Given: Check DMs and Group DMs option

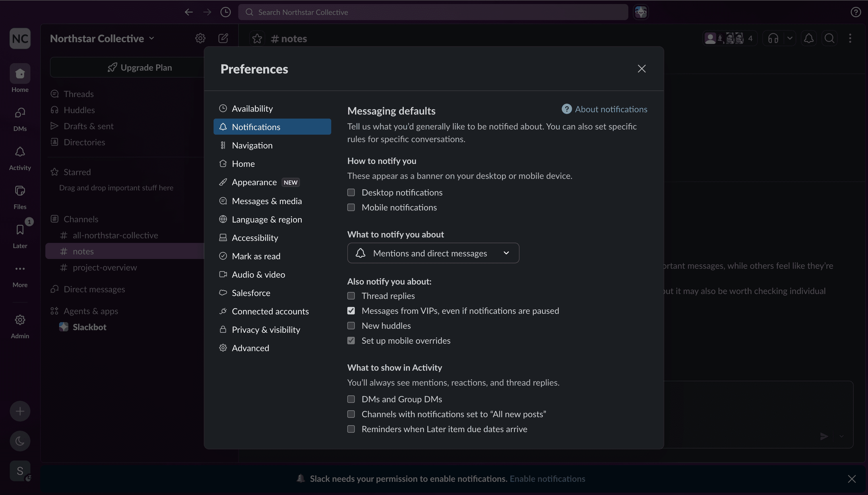Looking at the screenshot, I should pyautogui.click(x=351, y=399).
